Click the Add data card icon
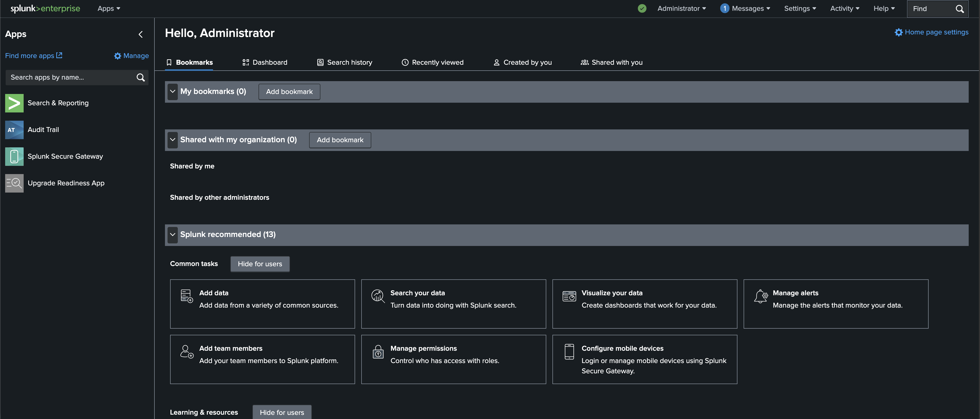The width and height of the screenshot is (980, 419). click(x=187, y=296)
